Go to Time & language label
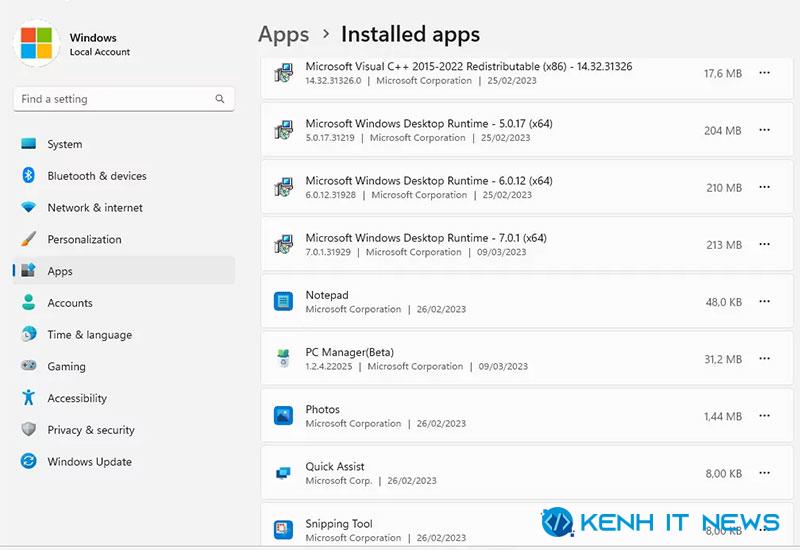 coord(90,335)
